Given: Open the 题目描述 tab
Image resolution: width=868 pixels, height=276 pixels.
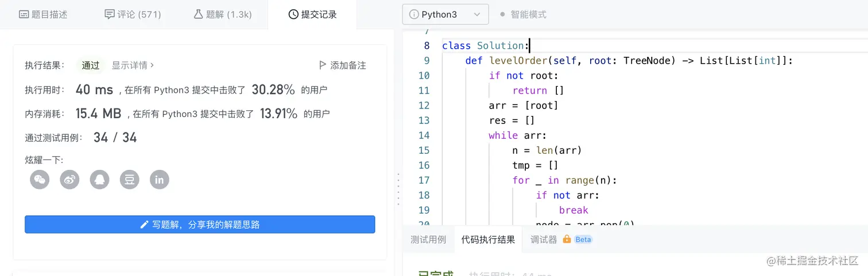Looking at the screenshot, I should point(43,14).
